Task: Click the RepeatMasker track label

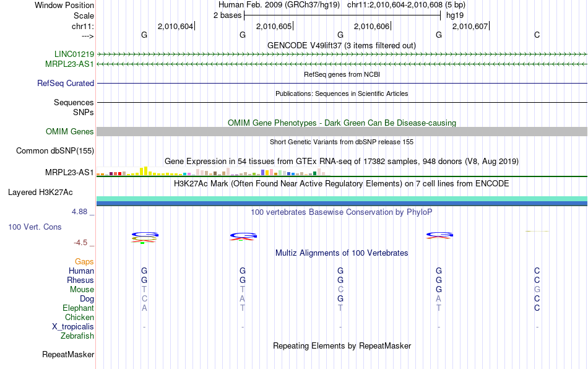Action: coord(68,354)
